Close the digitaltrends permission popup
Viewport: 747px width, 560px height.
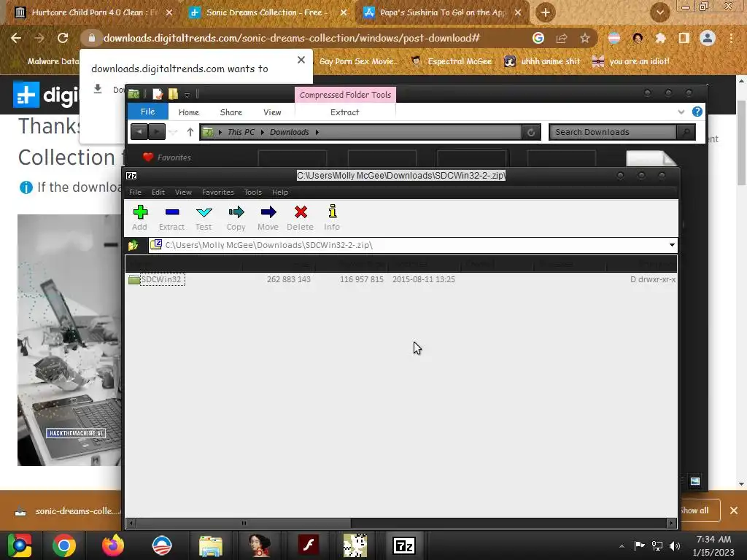(x=301, y=60)
